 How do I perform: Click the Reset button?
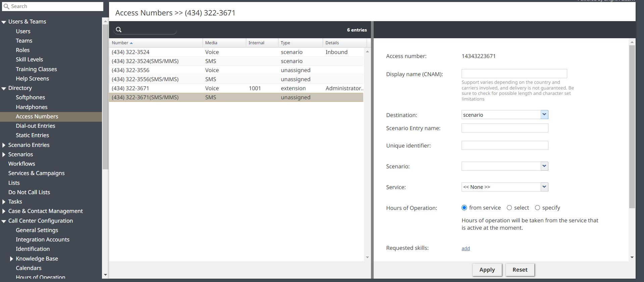tap(520, 270)
